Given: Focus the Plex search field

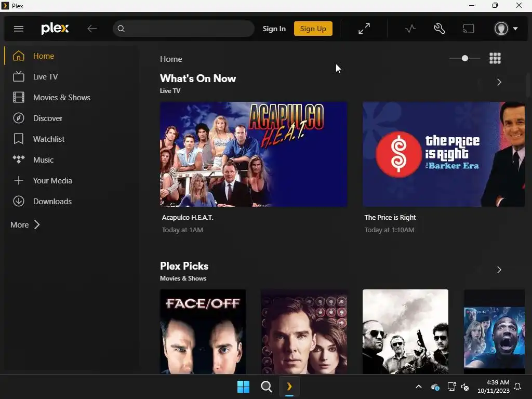Looking at the screenshot, I should (183, 29).
